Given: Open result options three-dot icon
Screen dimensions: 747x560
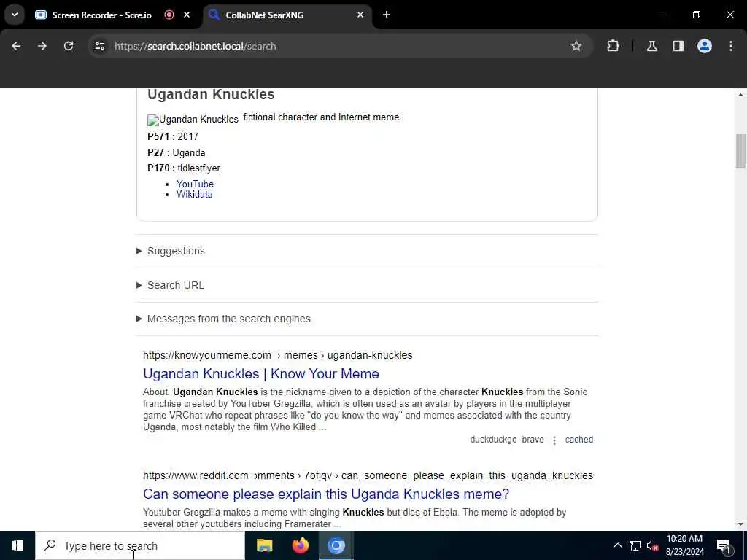Looking at the screenshot, I should [x=554, y=440].
